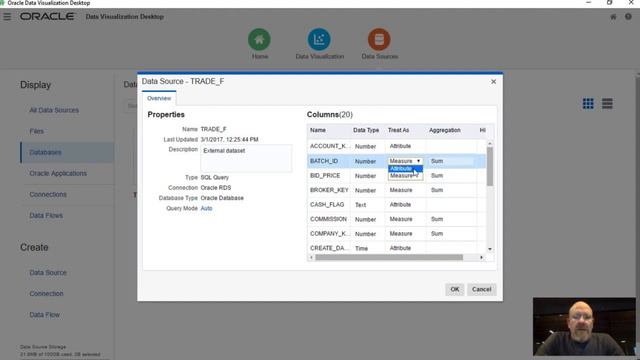Click COMMISSION Treat As Measure cell
The height and width of the screenshot is (360, 640).
pyautogui.click(x=405, y=219)
